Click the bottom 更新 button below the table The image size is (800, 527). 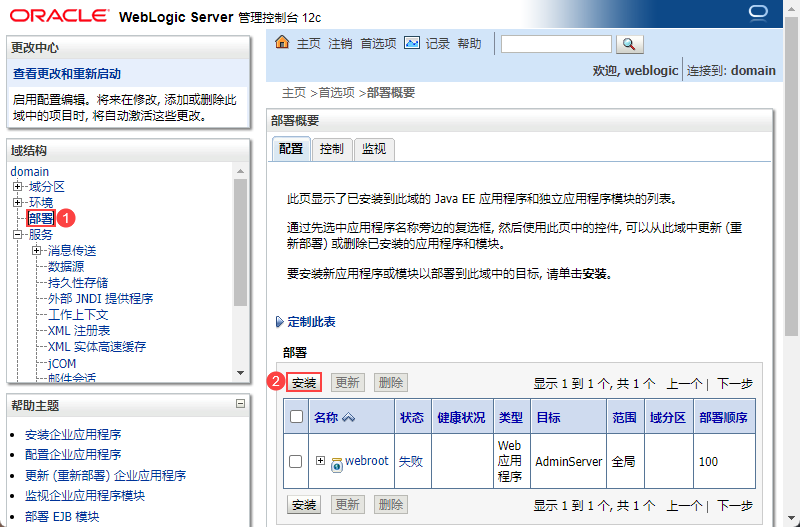coord(347,505)
